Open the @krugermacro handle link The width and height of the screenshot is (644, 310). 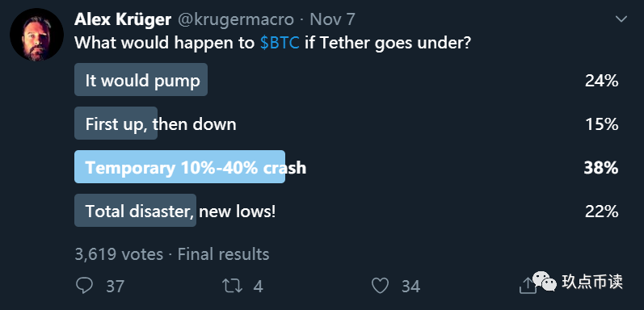pyautogui.click(x=236, y=19)
